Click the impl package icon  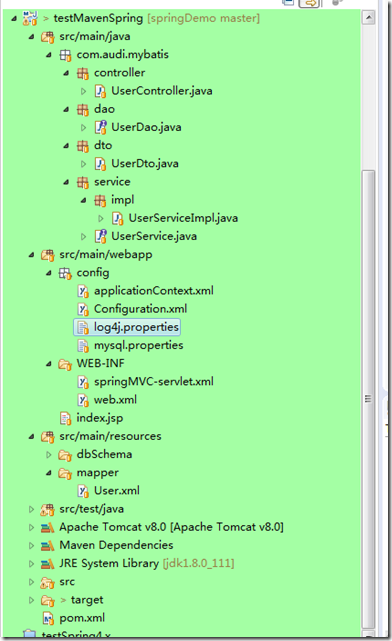(100, 200)
